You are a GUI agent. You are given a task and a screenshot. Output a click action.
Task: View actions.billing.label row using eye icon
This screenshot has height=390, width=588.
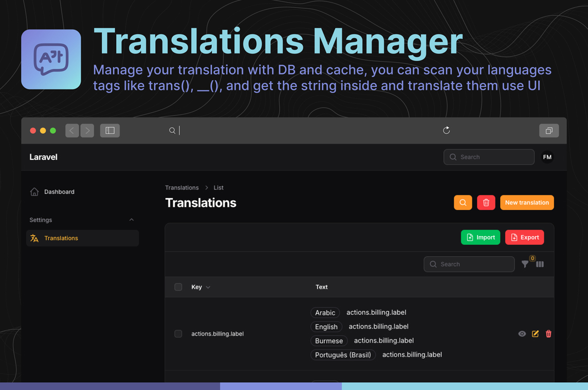522,334
